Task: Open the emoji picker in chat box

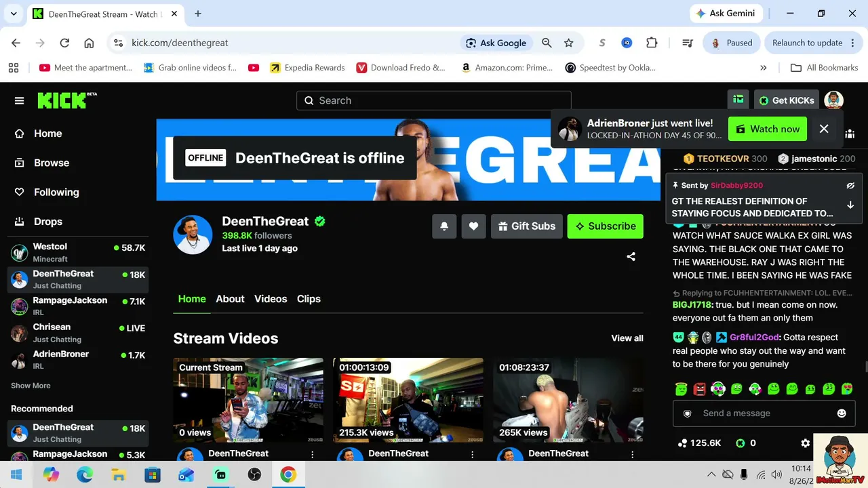Action: click(842, 413)
